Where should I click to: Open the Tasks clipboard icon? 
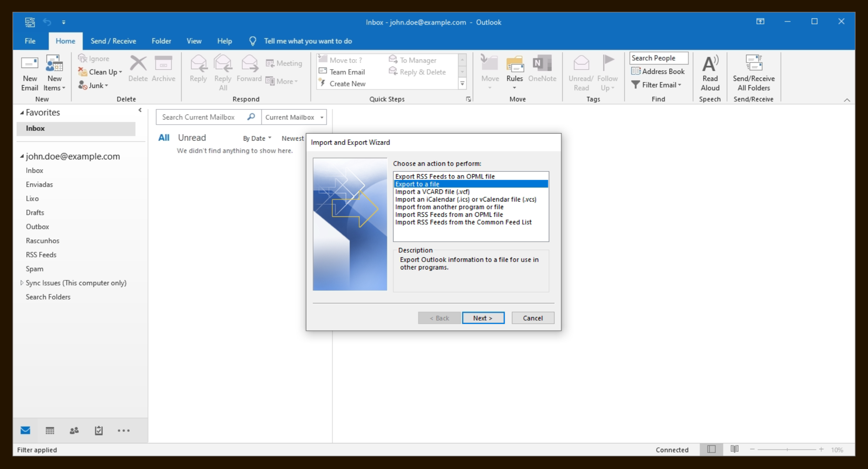(x=99, y=430)
